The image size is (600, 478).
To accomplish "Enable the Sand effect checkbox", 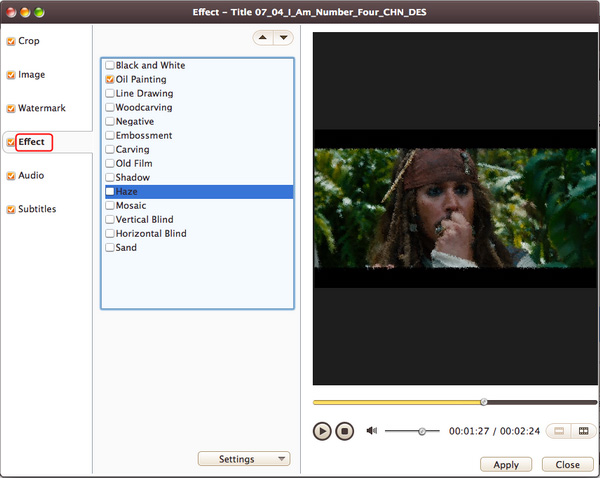I will coord(110,248).
